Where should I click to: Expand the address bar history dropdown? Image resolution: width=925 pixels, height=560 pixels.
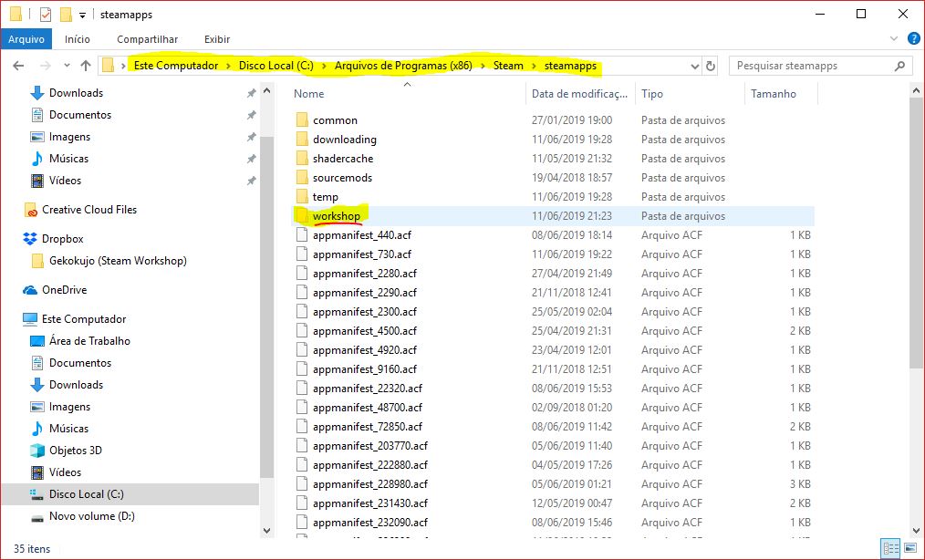[x=696, y=66]
